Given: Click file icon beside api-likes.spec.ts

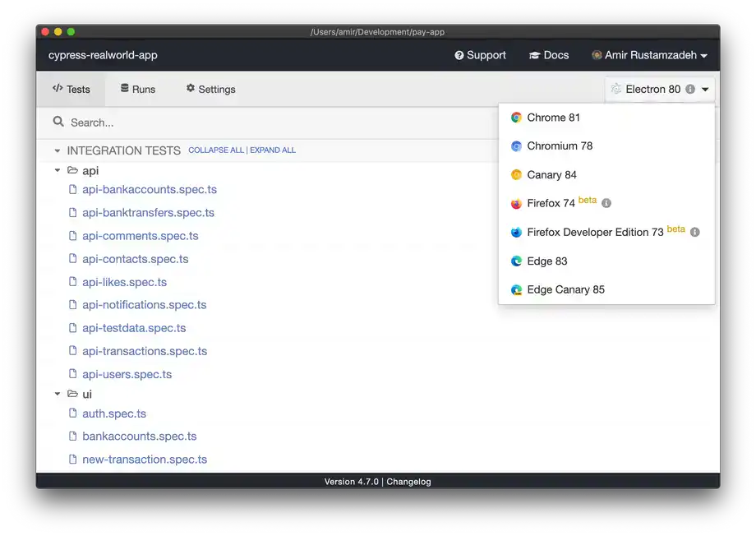Looking at the screenshot, I should 73,282.
